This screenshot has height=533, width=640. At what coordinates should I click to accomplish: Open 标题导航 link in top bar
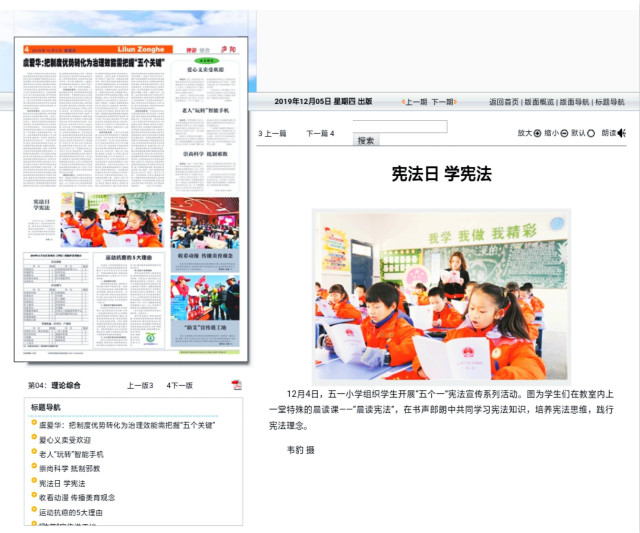point(609,102)
